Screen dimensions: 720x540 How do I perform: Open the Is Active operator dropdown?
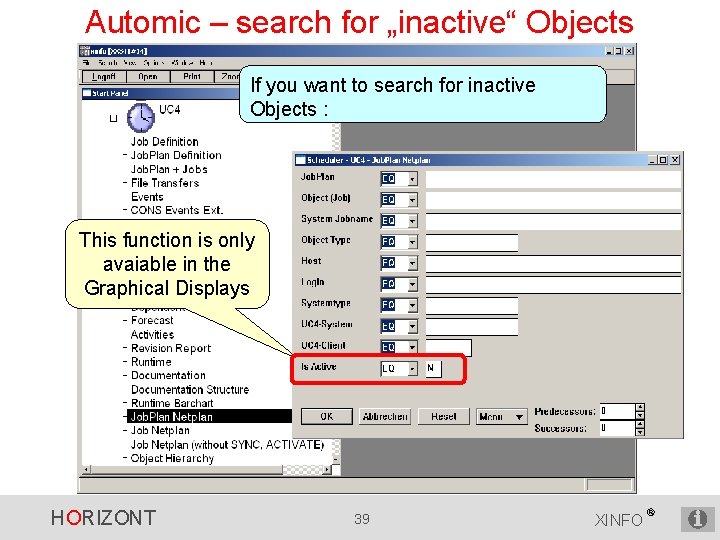tap(412, 369)
